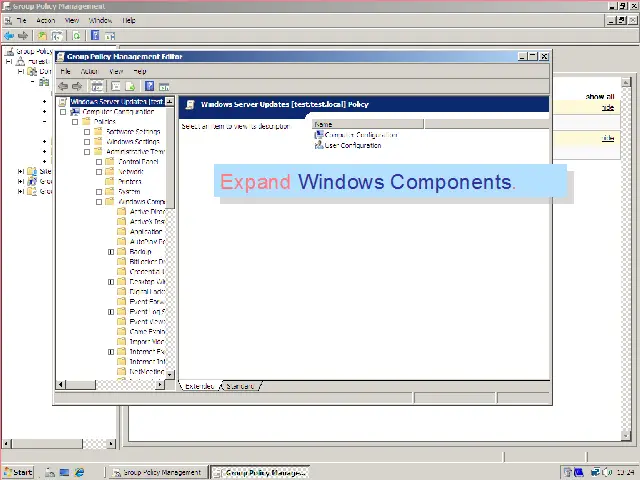The width and height of the screenshot is (640, 480).
Task: Click Back arrow in Group Policy Management toolbar
Action: (x=9, y=36)
